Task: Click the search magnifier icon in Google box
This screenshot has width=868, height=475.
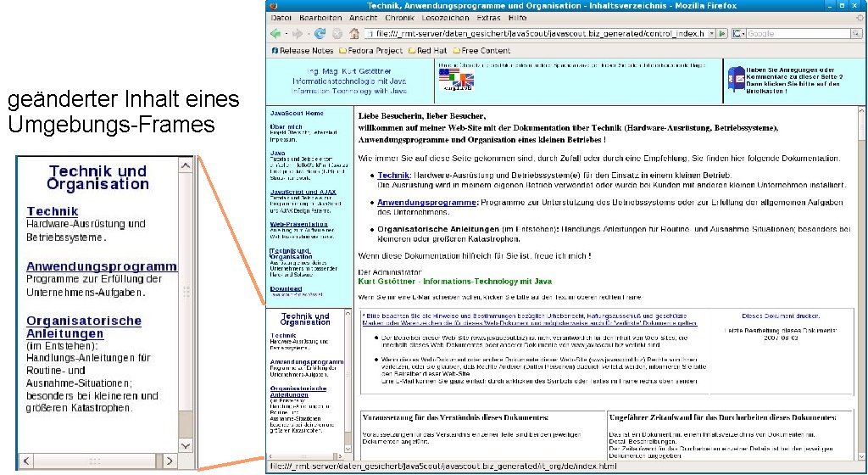Action: [857, 34]
